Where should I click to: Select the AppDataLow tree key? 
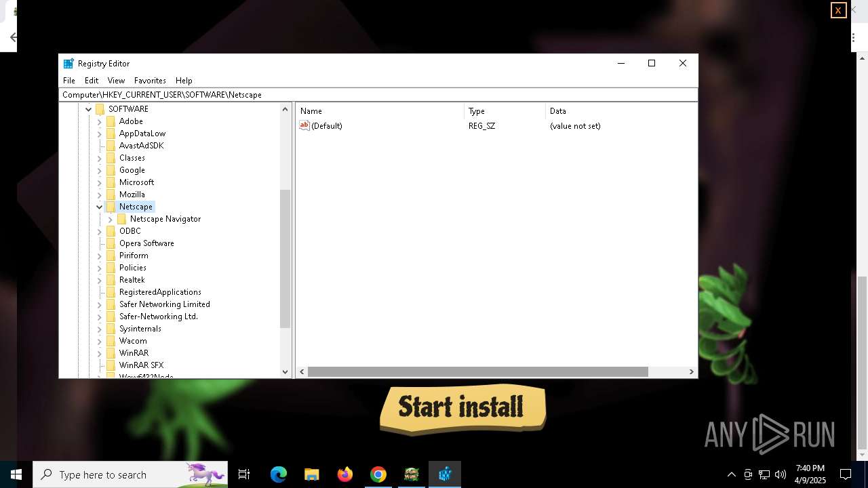[x=142, y=134]
